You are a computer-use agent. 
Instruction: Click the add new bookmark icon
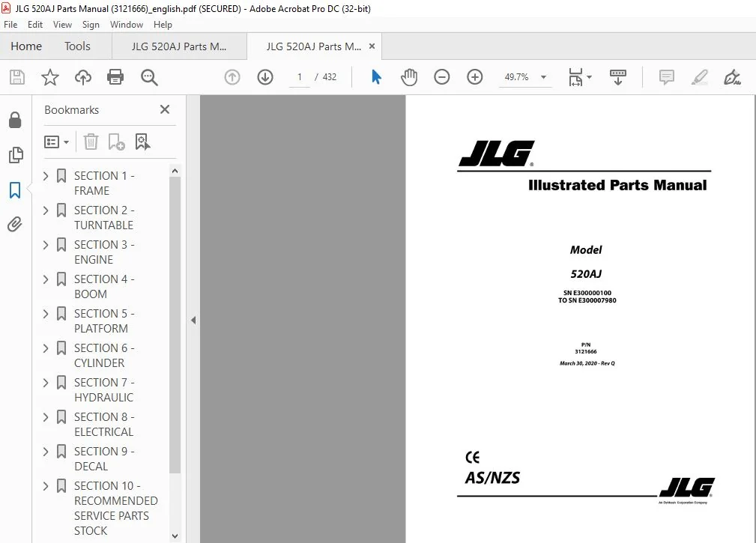coord(116,142)
